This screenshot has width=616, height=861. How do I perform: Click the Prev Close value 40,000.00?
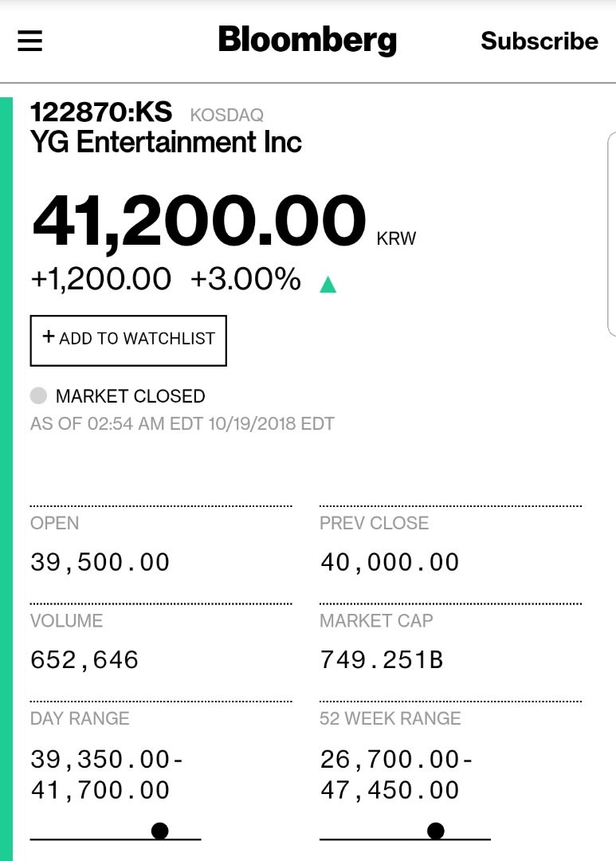(390, 562)
